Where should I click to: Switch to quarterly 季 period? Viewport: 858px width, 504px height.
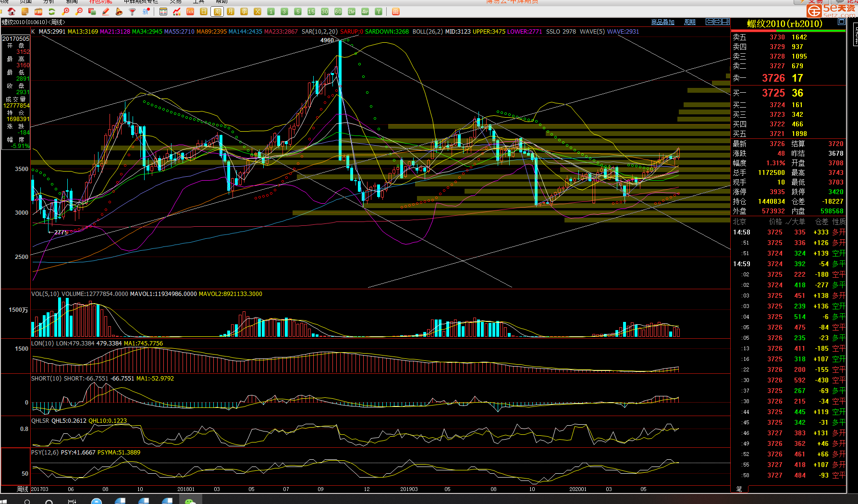[x=244, y=12]
